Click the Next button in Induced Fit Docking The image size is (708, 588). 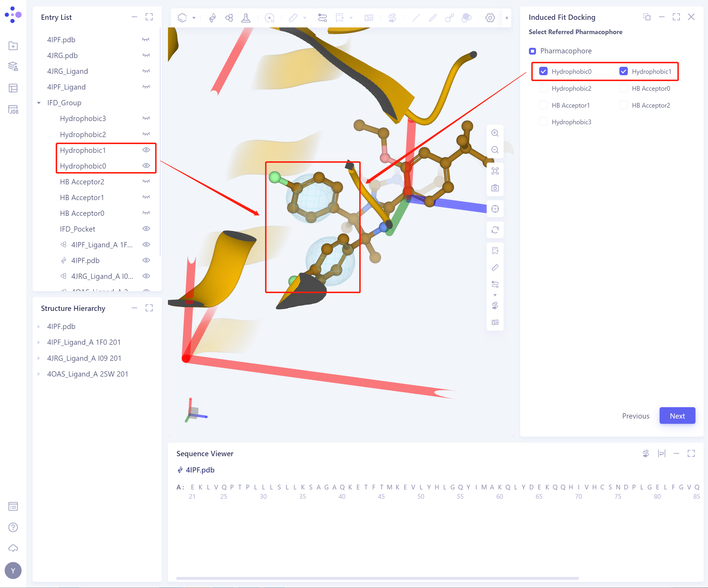677,415
